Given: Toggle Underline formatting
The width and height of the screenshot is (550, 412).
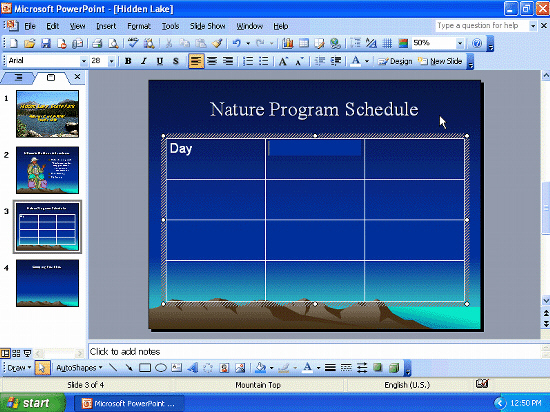Looking at the screenshot, I should pos(160,61).
